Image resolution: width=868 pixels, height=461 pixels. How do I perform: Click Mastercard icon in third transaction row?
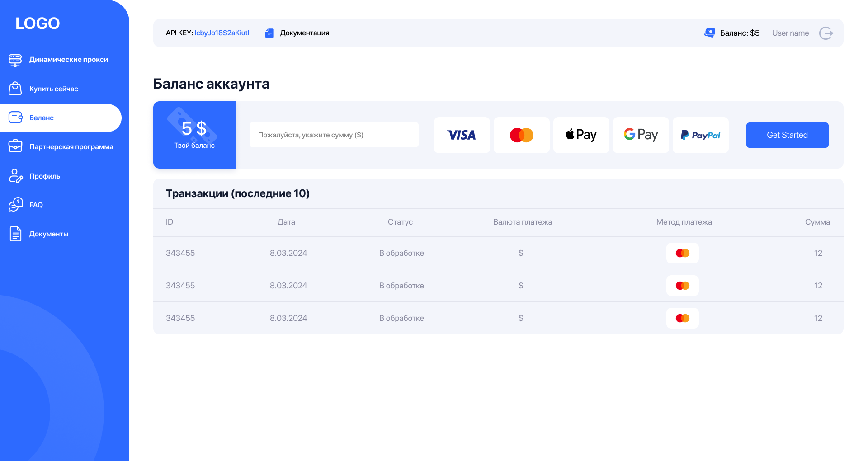(x=683, y=318)
